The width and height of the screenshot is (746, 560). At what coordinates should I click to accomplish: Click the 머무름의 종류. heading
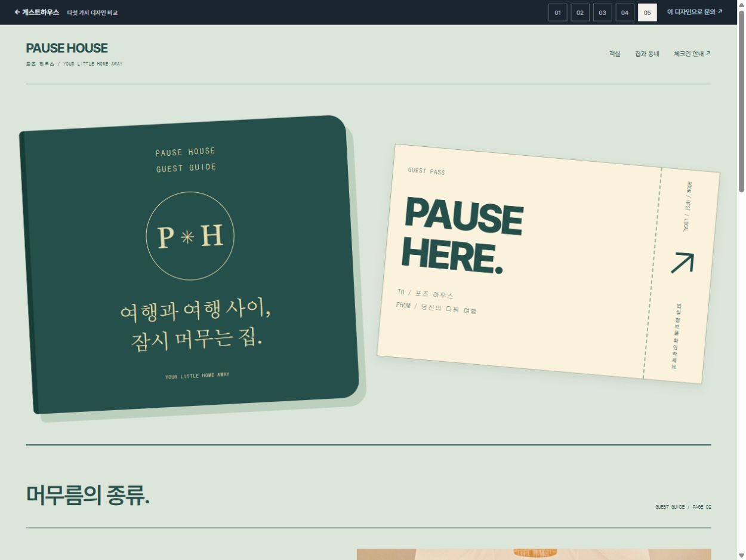coord(88,495)
